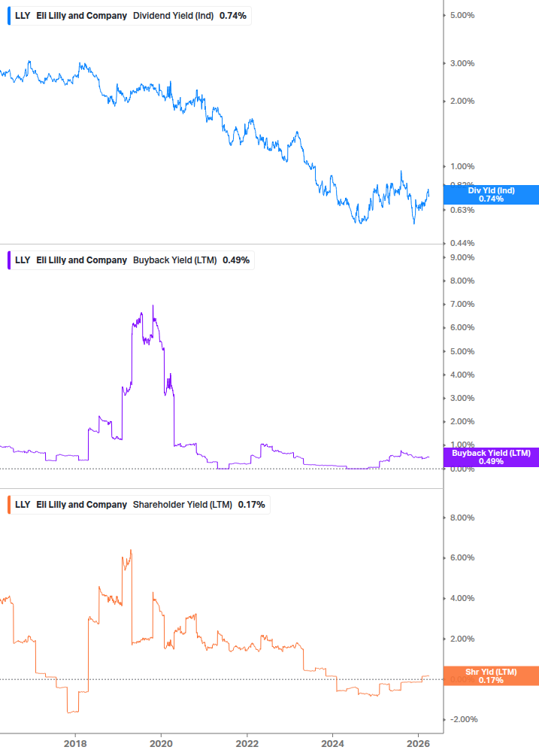
Task: Click the 0.44% tick on the dividend yield axis
Action: pyautogui.click(x=462, y=243)
